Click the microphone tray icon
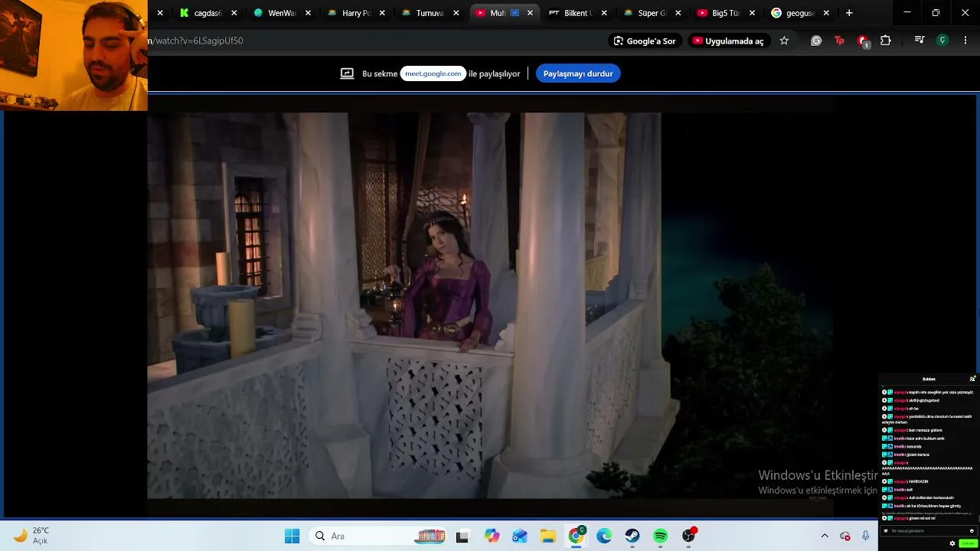The width and height of the screenshot is (980, 551). (866, 536)
